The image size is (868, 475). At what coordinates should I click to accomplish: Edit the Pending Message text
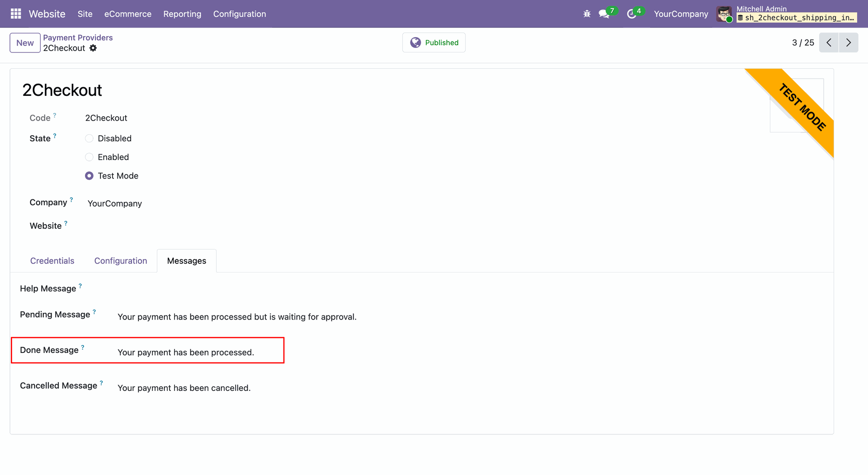(x=237, y=317)
